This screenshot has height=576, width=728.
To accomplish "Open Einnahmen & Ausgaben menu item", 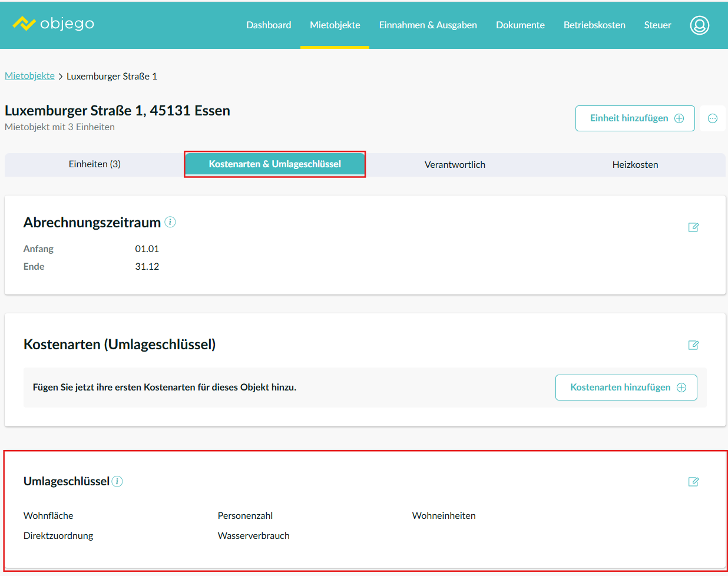I will (x=428, y=25).
